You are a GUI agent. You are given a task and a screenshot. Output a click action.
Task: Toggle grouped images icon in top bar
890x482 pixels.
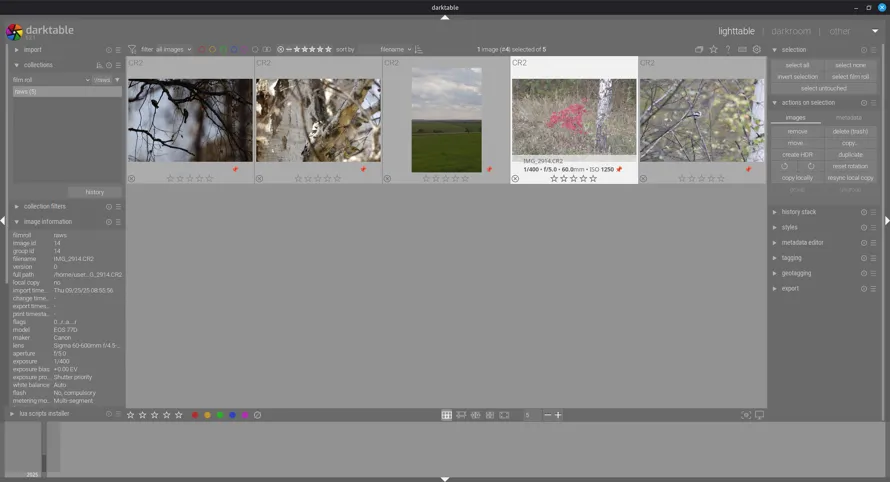700,49
